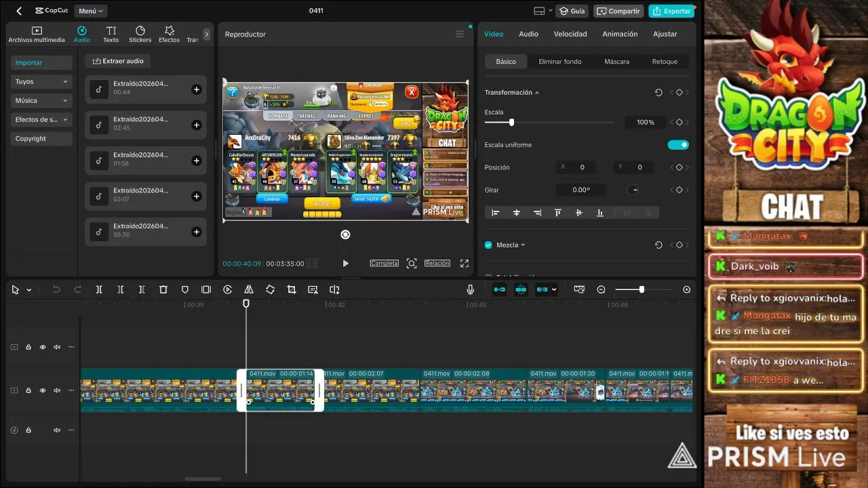
Task: Click the align left icon
Action: (x=496, y=213)
